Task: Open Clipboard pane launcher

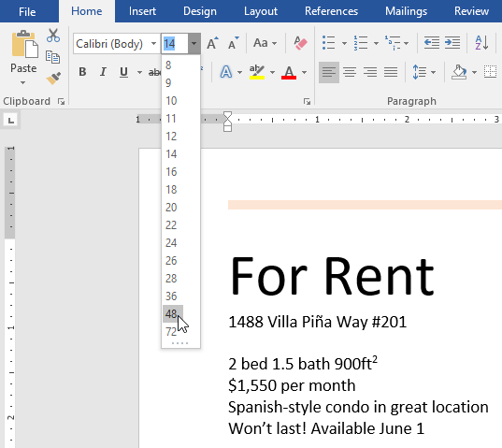Action: coord(61,102)
